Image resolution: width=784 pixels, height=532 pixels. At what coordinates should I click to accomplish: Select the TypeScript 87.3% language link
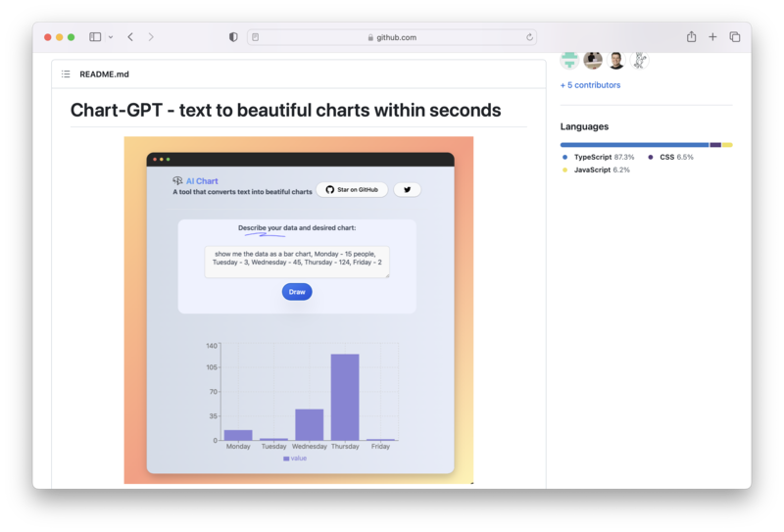[x=603, y=157]
